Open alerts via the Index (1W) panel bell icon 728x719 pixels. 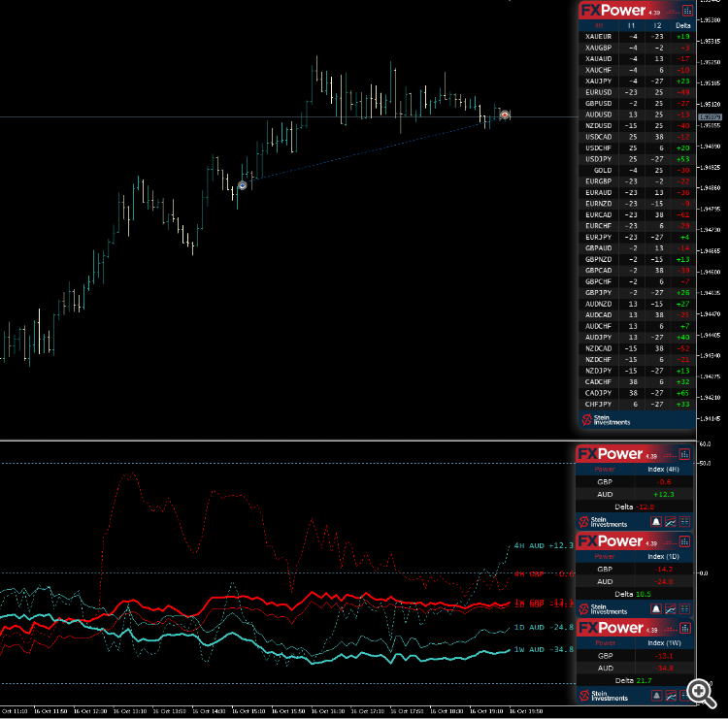(656, 696)
